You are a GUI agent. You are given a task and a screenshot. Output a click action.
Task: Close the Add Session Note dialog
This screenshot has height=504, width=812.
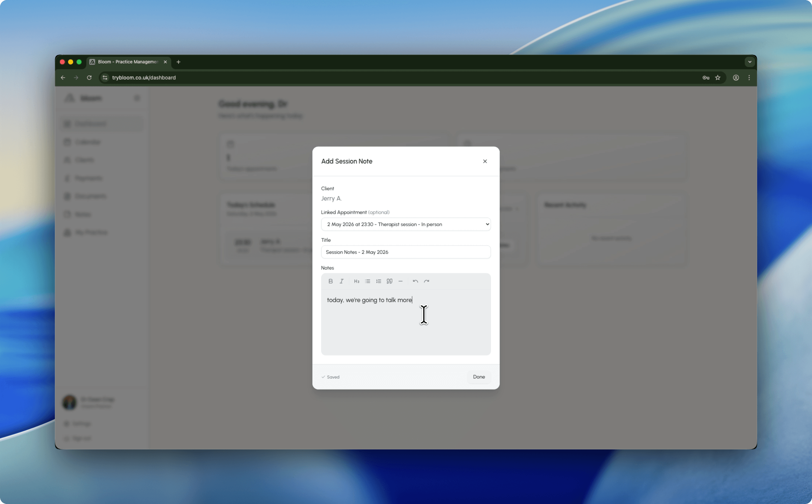pos(485,161)
